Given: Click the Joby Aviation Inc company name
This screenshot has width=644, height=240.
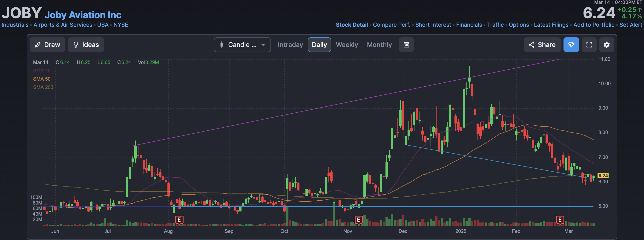Looking at the screenshot, I should pos(83,15).
